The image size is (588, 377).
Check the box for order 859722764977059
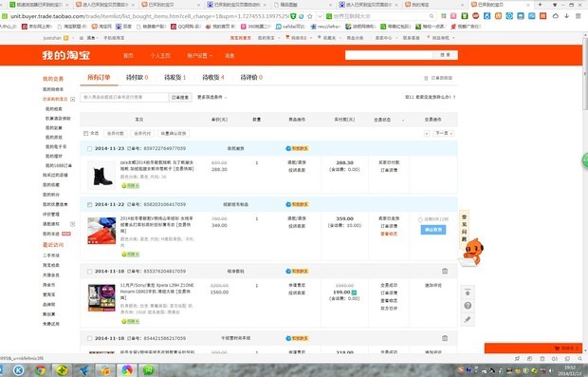[x=90, y=149]
